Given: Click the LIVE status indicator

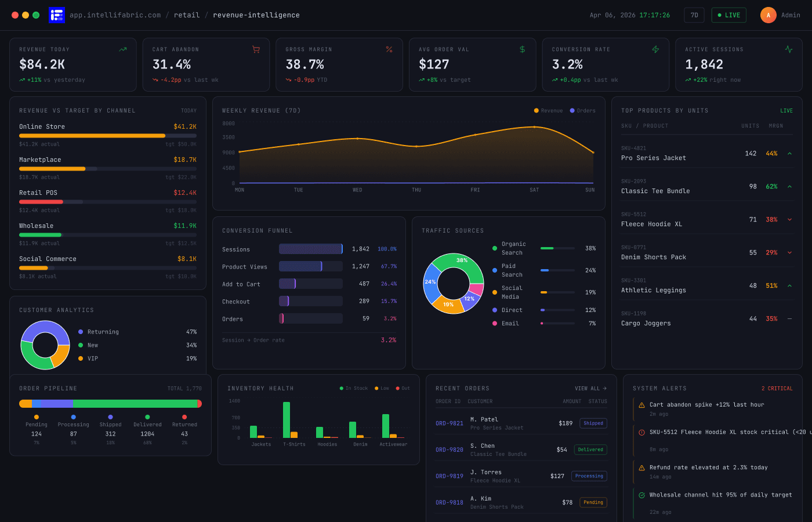Looking at the screenshot, I should 728,14.
